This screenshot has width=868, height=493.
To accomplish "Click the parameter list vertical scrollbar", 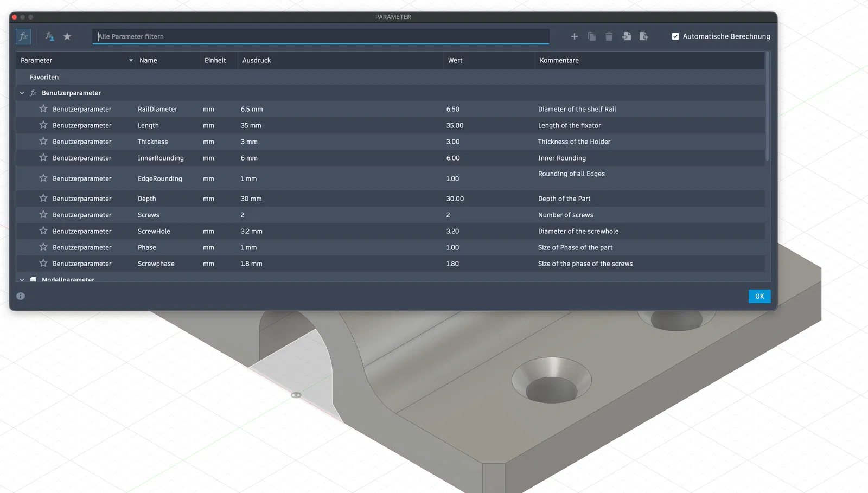I will [x=767, y=106].
